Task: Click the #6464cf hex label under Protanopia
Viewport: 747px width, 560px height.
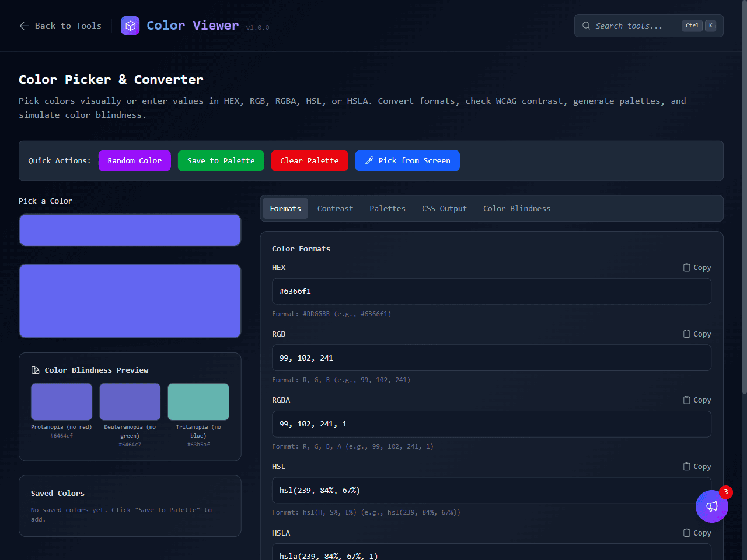Action: pyautogui.click(x=61, y=436)
